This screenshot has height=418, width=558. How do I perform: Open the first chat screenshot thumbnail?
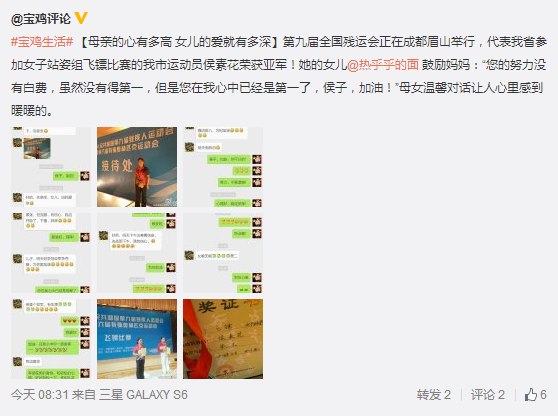(51, 167)
